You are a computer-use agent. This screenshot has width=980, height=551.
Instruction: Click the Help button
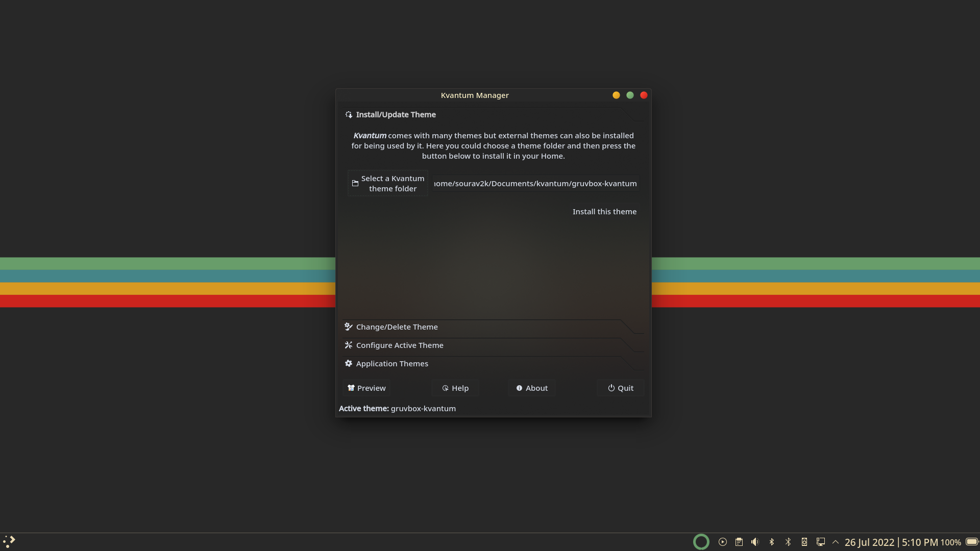pos(455,388)
